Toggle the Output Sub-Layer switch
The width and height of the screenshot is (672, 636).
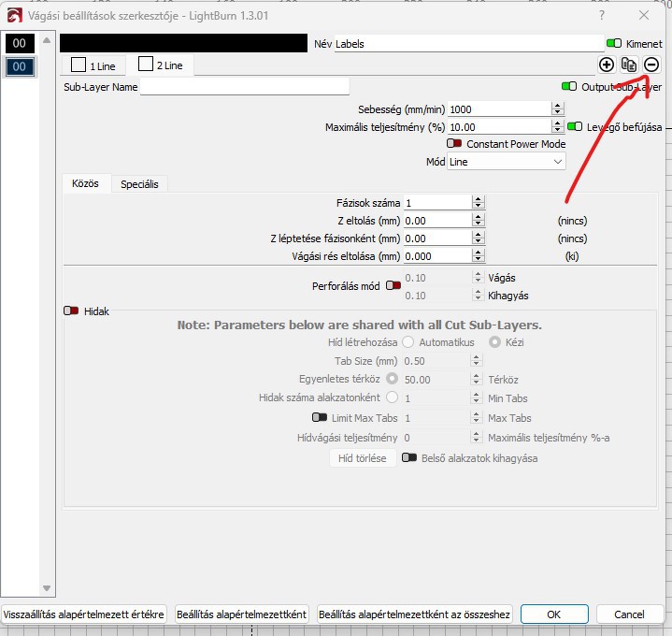point(568,87)
